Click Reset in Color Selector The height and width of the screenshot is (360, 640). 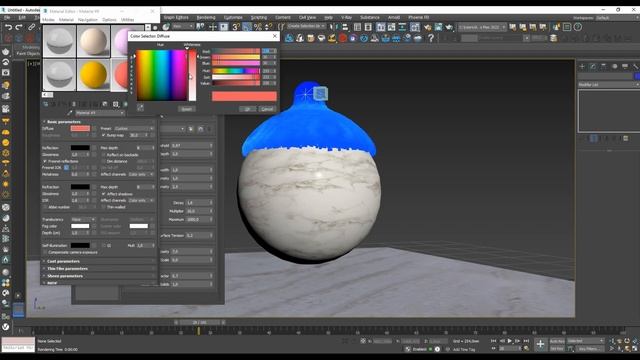pos(187,109)
